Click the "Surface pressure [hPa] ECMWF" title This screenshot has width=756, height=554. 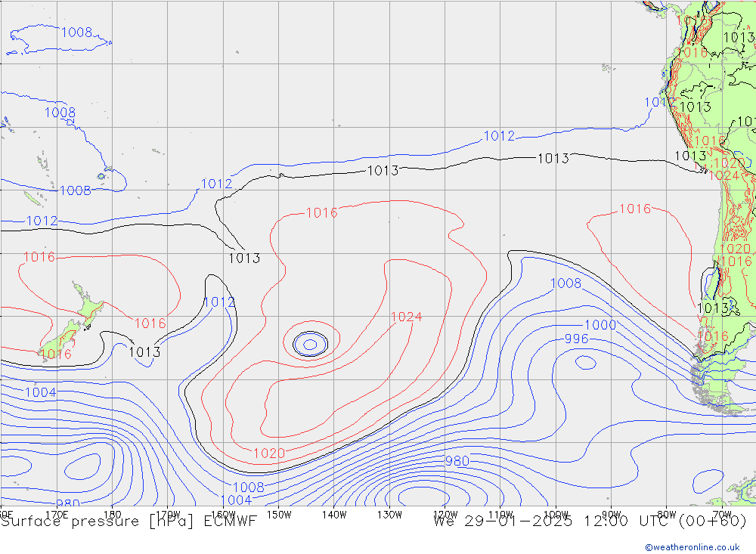pyautogui.click(x=129, y=522)
